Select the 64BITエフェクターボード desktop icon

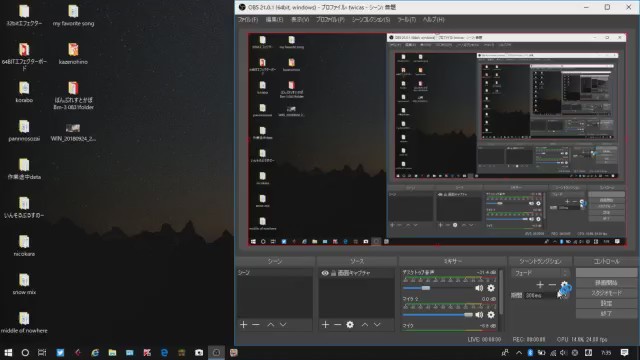tap(24, 57)
